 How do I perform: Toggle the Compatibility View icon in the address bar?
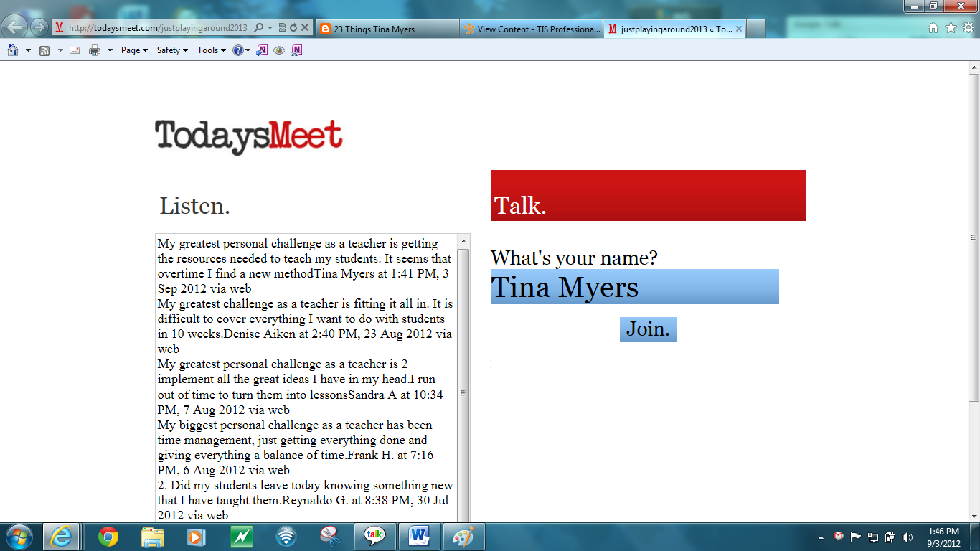(x=282, y=28)
